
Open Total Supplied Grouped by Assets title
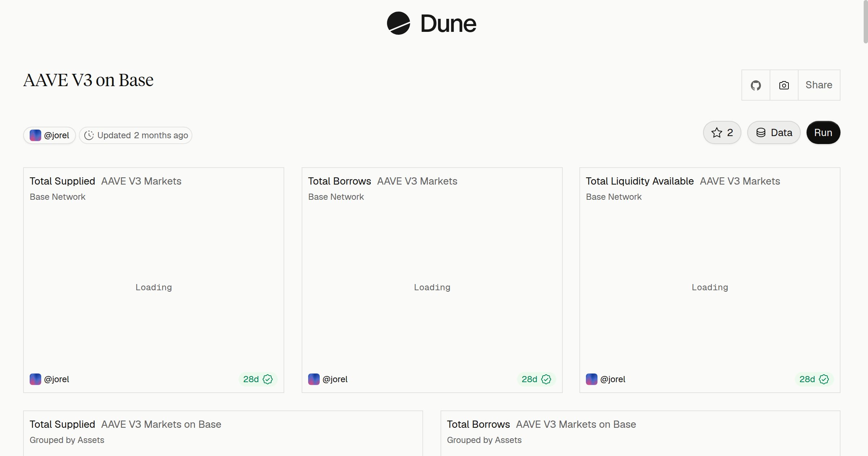[x=62, y=424]
